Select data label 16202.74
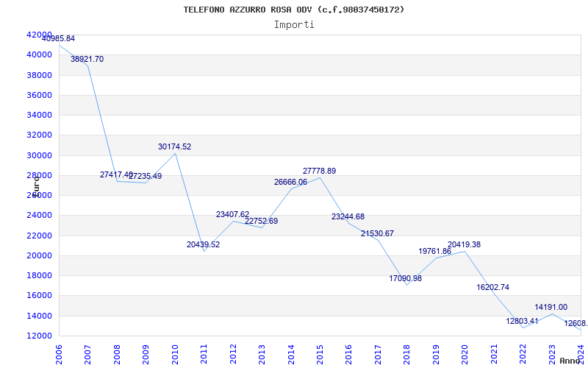The height and width of the screenshot is (368, 588). (493, 288)
